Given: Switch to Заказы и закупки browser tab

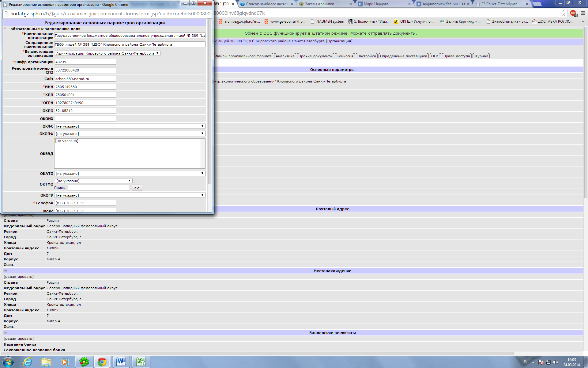Looking at the screenshot, I should [x=320, y=4].
